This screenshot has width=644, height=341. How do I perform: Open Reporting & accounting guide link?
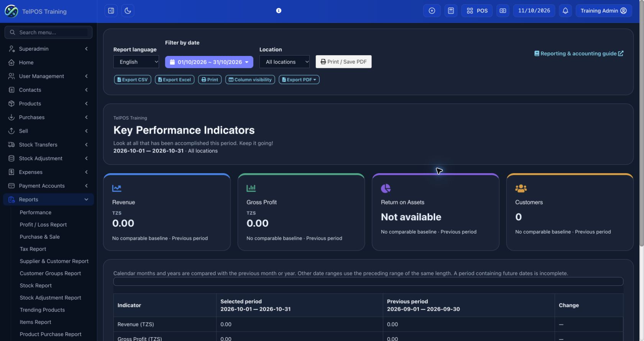(x=579, y=54)
